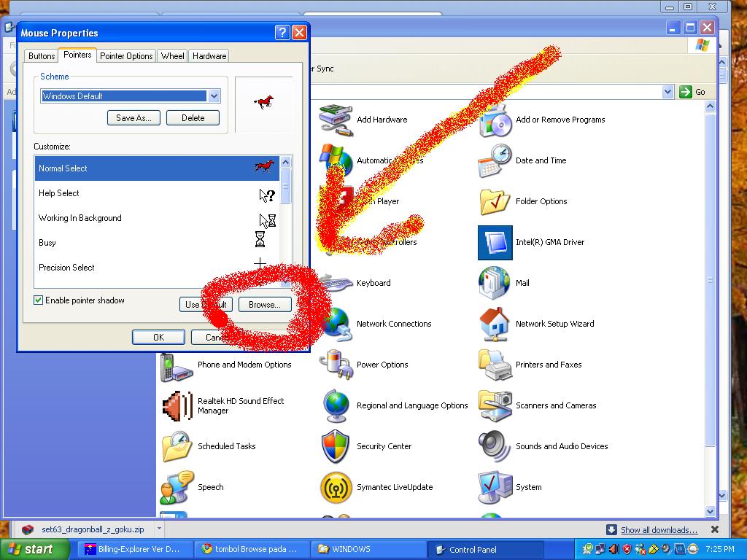
Task: Click the dragonball zip download file icon
Action: tap(28, 529)
